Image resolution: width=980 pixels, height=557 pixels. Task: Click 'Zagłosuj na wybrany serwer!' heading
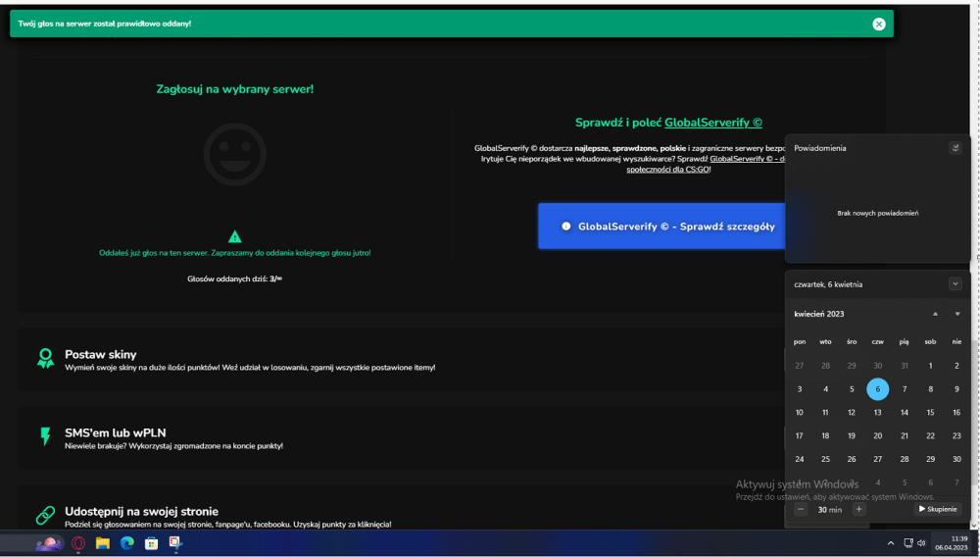tap(235, 89)
